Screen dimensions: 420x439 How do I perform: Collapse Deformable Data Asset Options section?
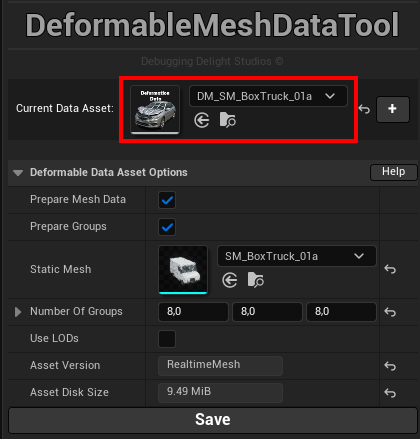18,173
